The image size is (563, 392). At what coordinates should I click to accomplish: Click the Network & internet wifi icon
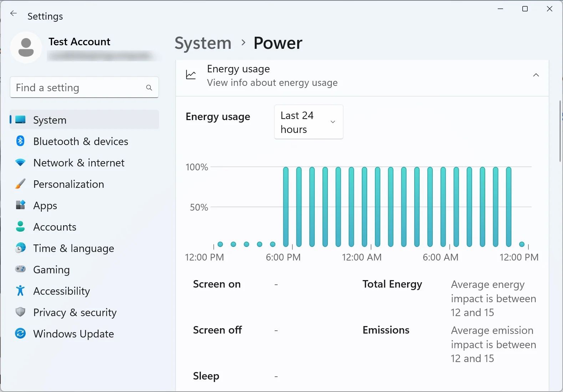(20, 163)
